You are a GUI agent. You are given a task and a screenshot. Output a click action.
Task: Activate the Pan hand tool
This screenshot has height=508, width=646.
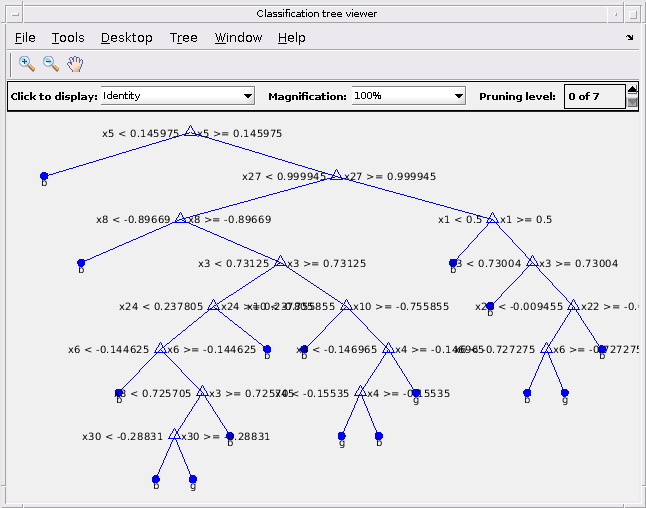coord(75,64)
